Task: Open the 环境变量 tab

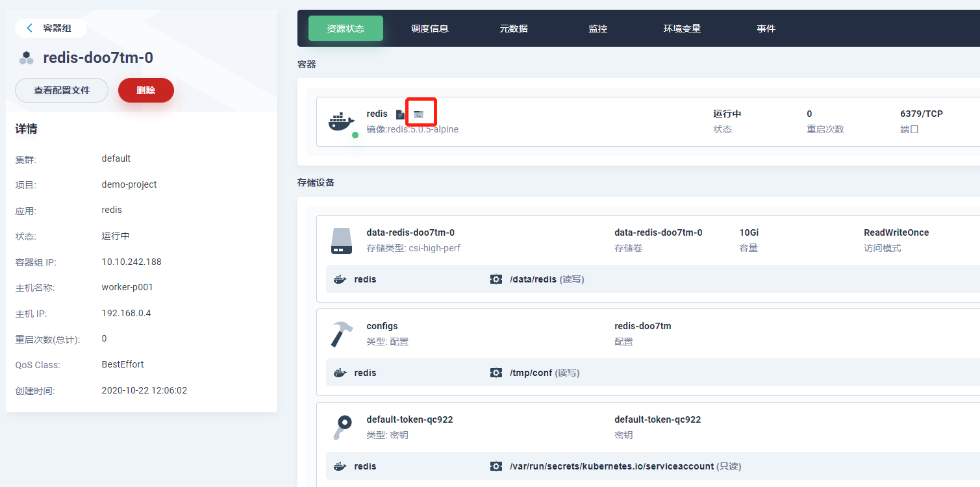Action: point(682,29)
